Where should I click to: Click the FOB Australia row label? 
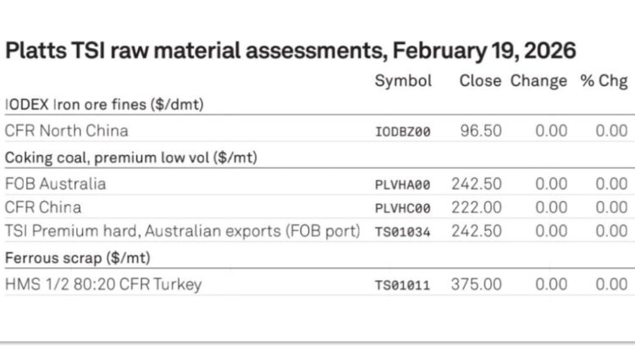(x=55, y=184)
